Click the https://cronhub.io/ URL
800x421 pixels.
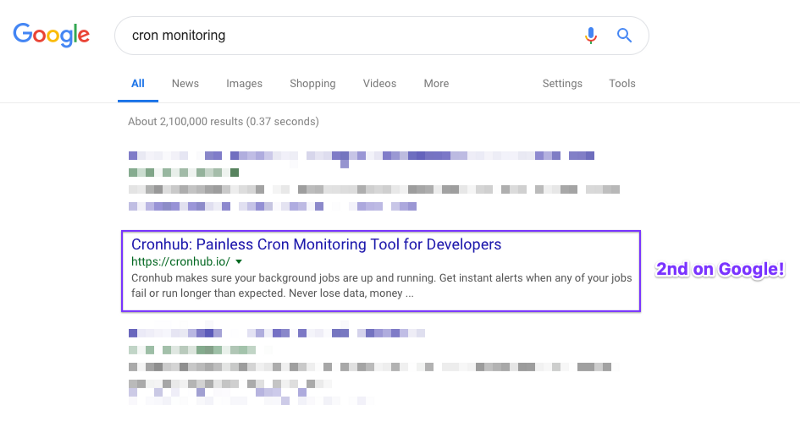coord(181,262)
